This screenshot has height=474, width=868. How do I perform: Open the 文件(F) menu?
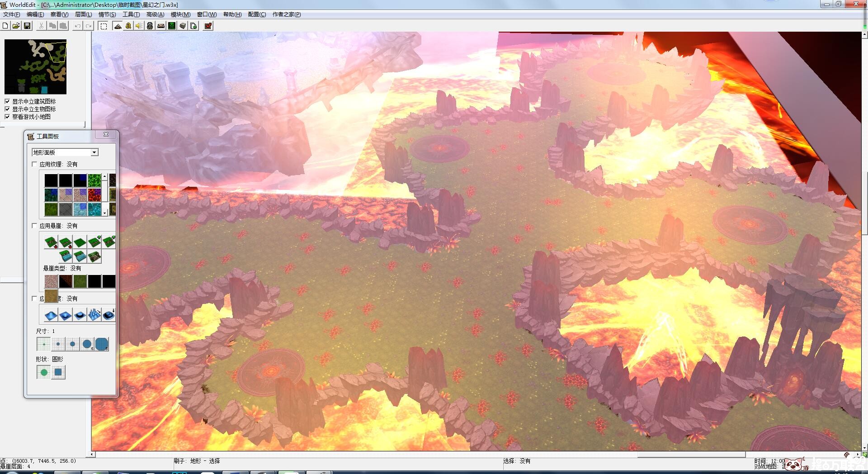click(12, 14)
